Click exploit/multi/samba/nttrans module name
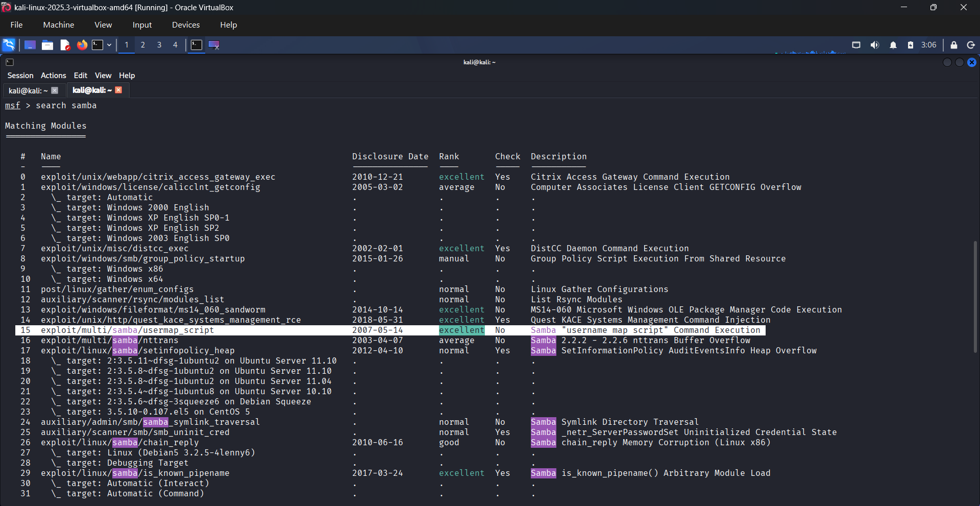980x506 pixels. [x=110, y=341]
